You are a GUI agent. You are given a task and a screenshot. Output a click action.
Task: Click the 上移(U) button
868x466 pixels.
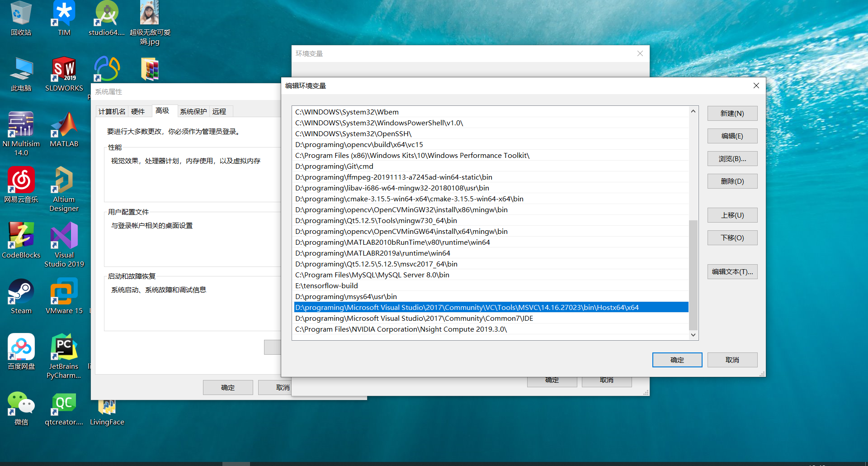pyautogui.click(x=732, y=215)
